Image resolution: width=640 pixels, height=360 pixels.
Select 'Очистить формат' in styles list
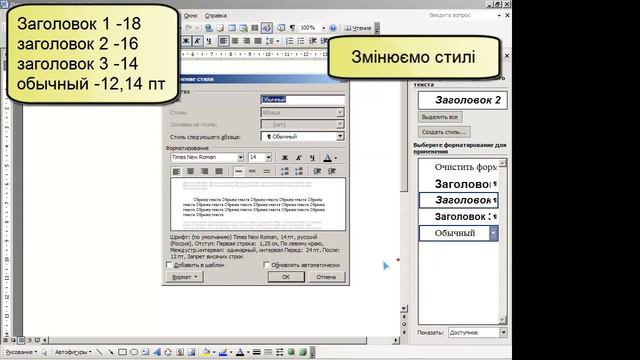click(x=459, y=167)
